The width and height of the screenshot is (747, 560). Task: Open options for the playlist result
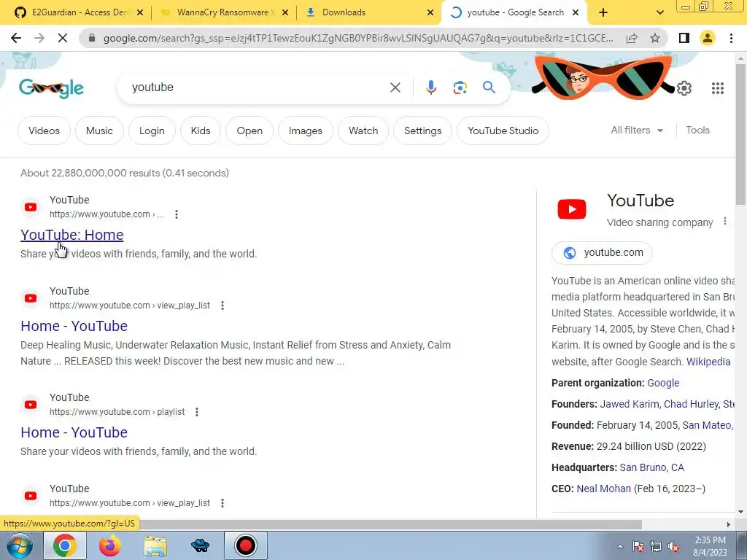[x=197, y=412]
